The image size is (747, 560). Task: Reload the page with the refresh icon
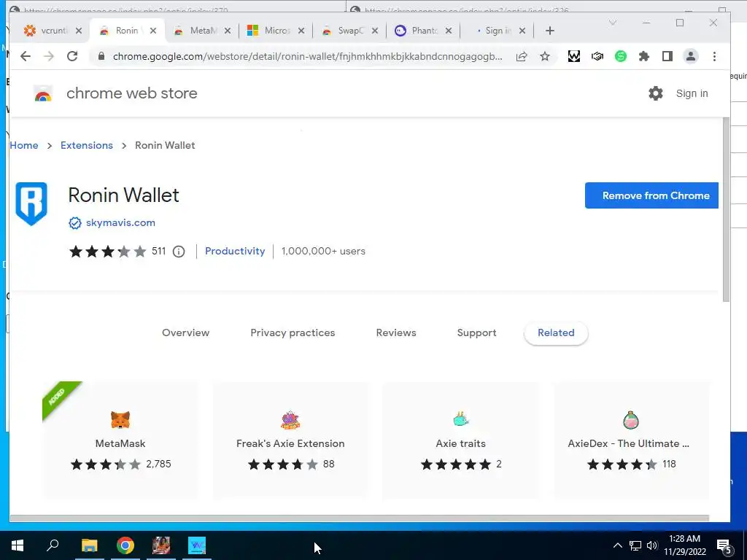72,56
